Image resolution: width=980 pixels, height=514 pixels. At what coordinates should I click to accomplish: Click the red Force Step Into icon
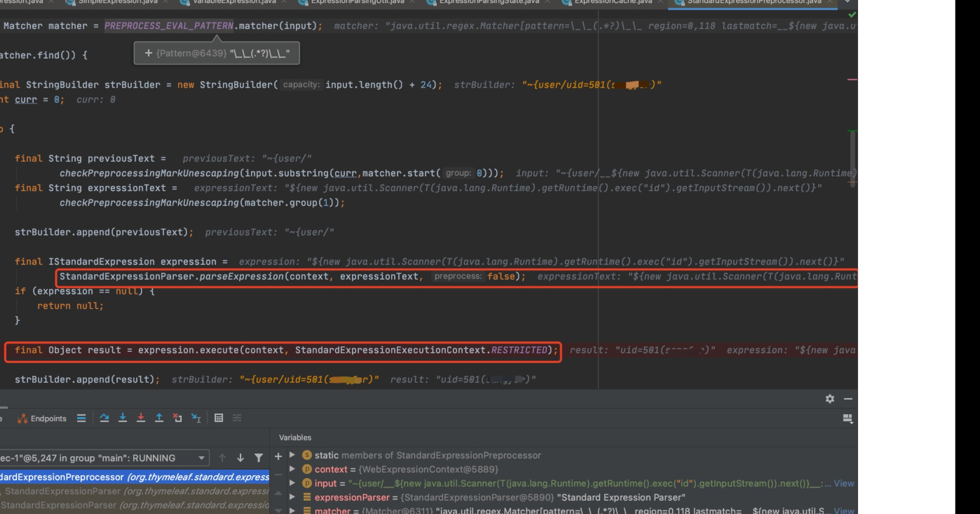(141, 418)
